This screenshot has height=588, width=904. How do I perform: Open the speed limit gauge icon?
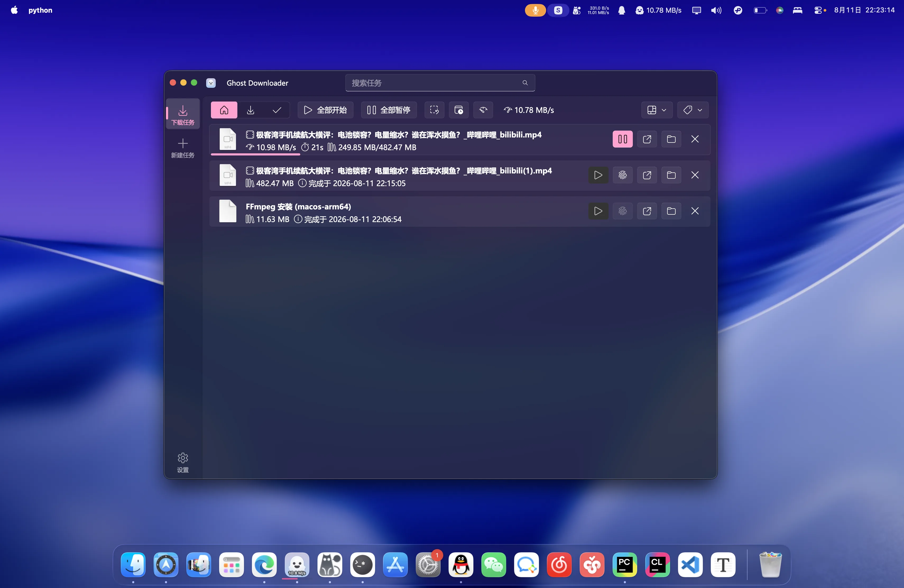[x=483, y=110]
